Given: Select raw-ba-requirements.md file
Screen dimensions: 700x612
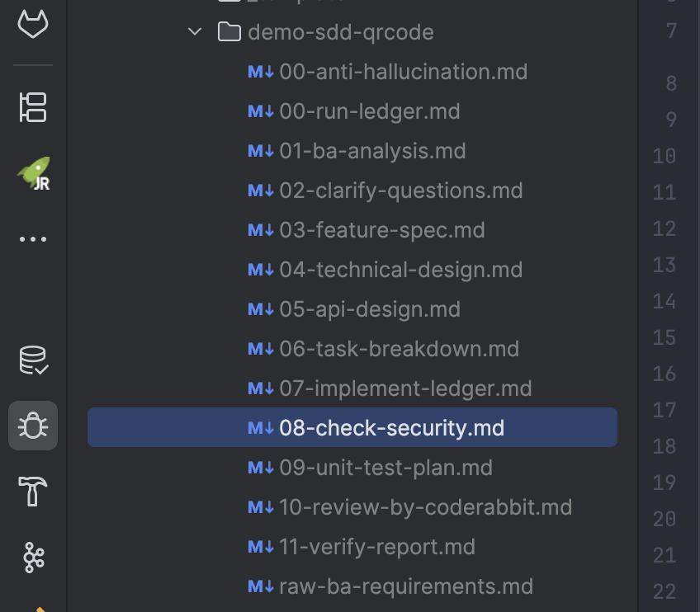Looking at the screenshot, I should pyautogui.click(x=405, y=586).
